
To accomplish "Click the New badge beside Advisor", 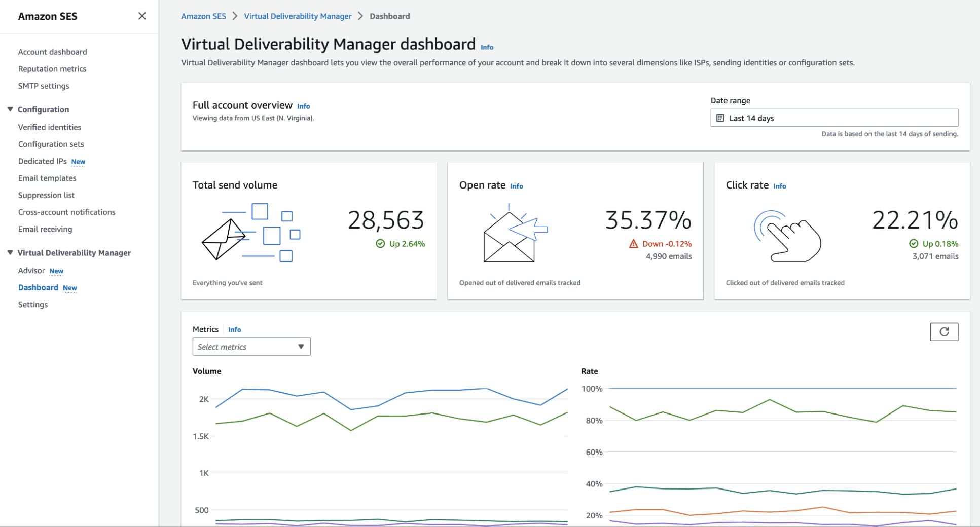I will coord(56,271).
